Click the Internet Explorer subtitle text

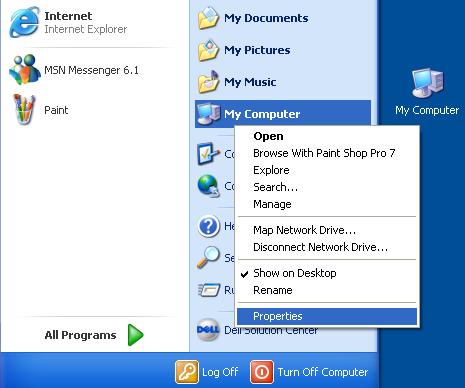86,29
